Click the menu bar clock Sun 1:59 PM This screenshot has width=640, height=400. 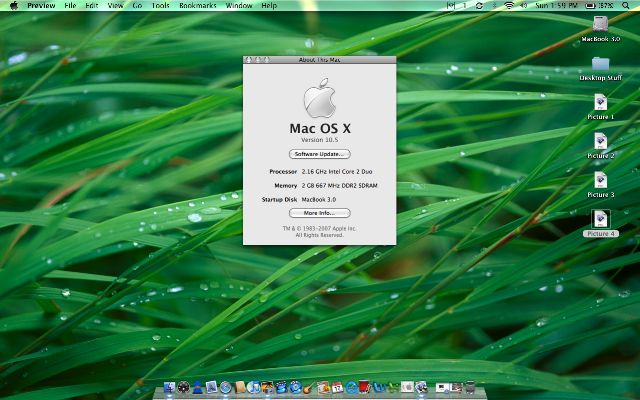[x=556, y=6]
